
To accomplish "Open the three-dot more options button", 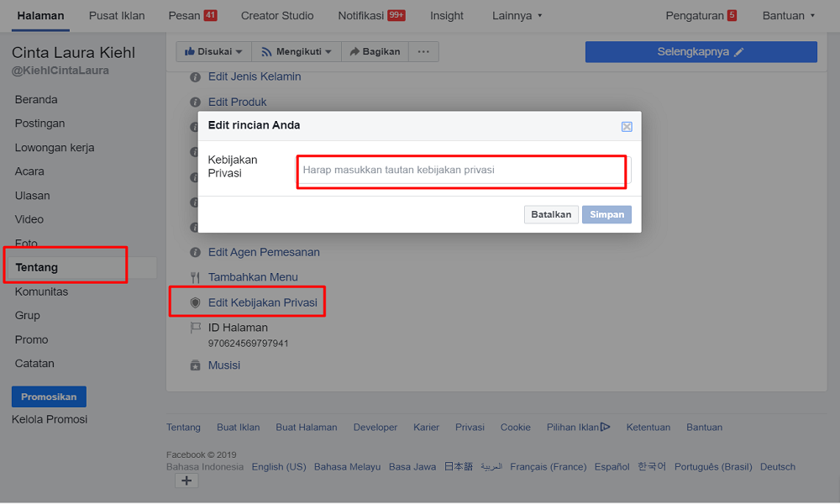I will 423,51.
